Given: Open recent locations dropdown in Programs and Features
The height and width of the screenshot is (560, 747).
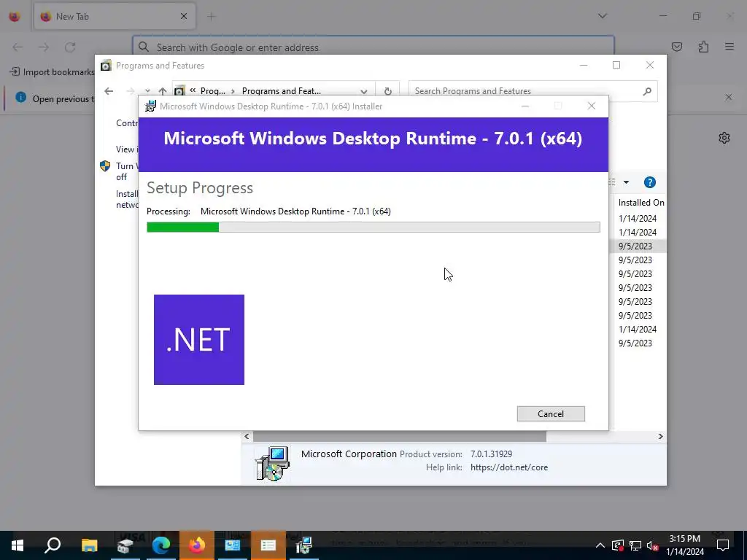Looking at the screenshot, I should click(x=147, y=91).
